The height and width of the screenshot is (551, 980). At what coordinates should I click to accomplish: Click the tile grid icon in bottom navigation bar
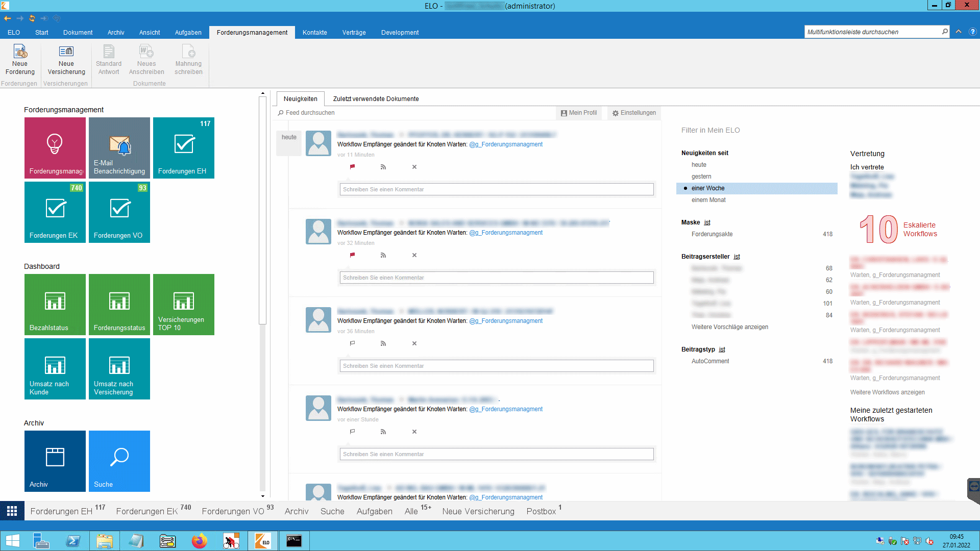[12, 511]
